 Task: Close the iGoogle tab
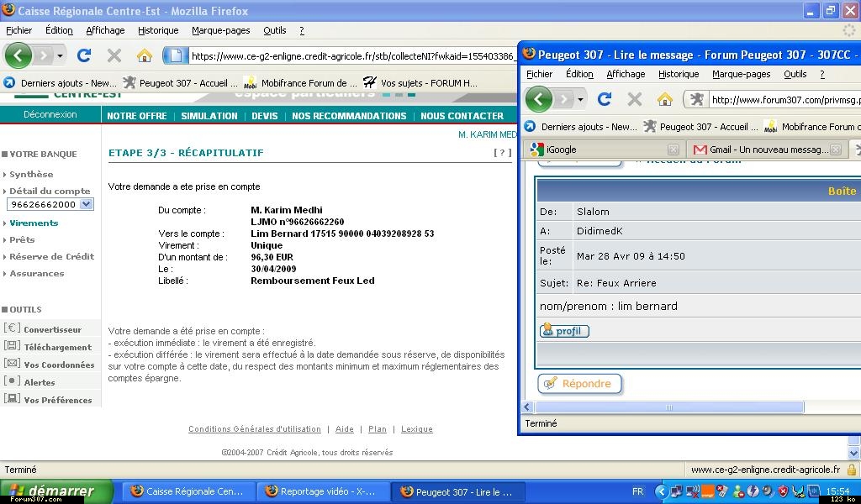[x=673, y=150]
